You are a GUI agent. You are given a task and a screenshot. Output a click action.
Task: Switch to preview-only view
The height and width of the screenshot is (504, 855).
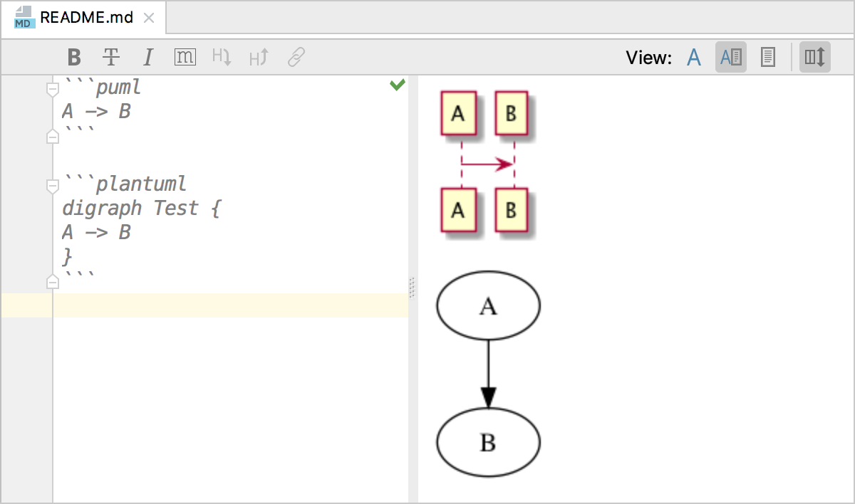click(x=768, y=58)
